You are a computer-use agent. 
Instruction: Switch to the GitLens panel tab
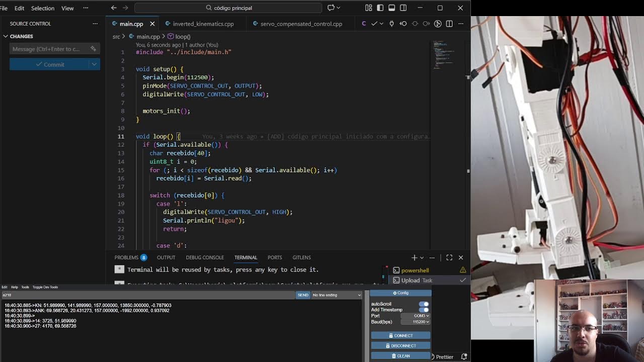(302, 257)
